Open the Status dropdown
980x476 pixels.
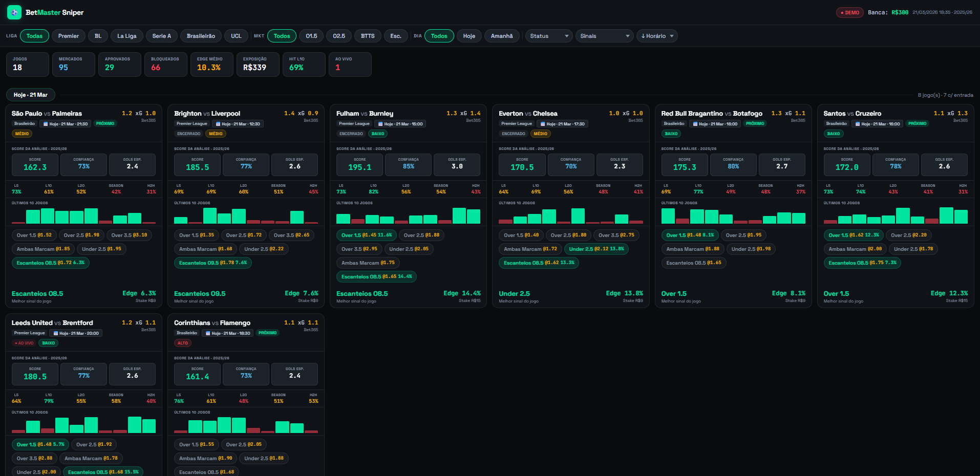(x=549, y=36)
